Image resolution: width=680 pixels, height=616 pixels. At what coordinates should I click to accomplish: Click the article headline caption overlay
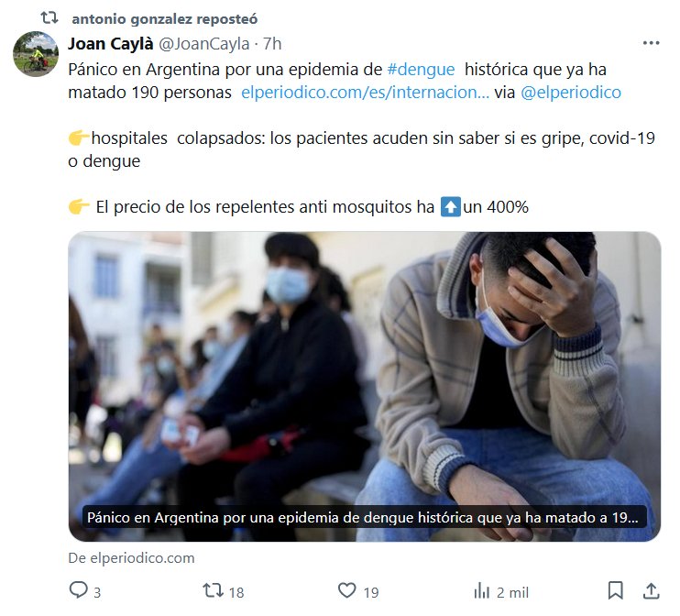coord(365,518)
